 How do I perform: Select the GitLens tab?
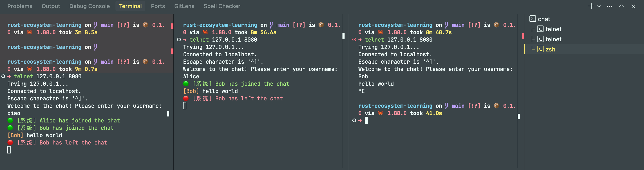click(x=184, y=6)
